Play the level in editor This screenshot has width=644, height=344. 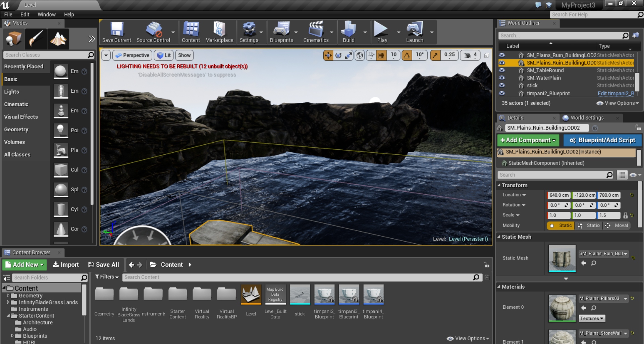(382, 32)
